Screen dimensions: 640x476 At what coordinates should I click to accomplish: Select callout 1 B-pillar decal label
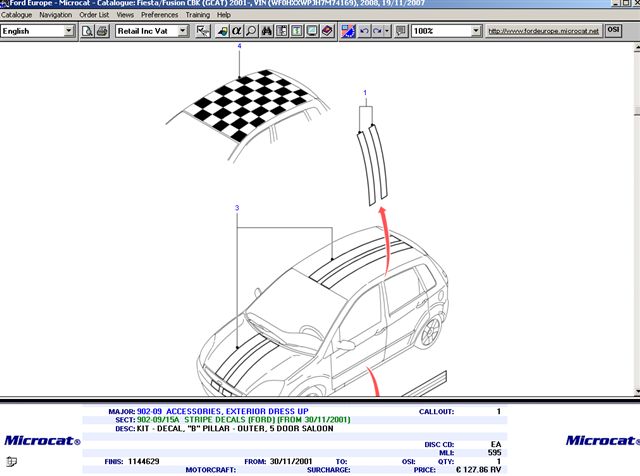(x=365, y=92)
